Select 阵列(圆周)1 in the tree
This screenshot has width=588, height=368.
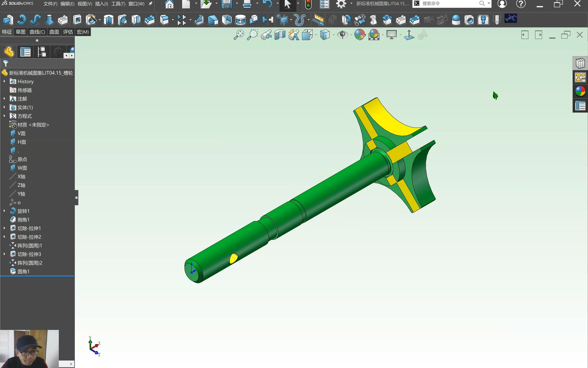click(26, 246)
